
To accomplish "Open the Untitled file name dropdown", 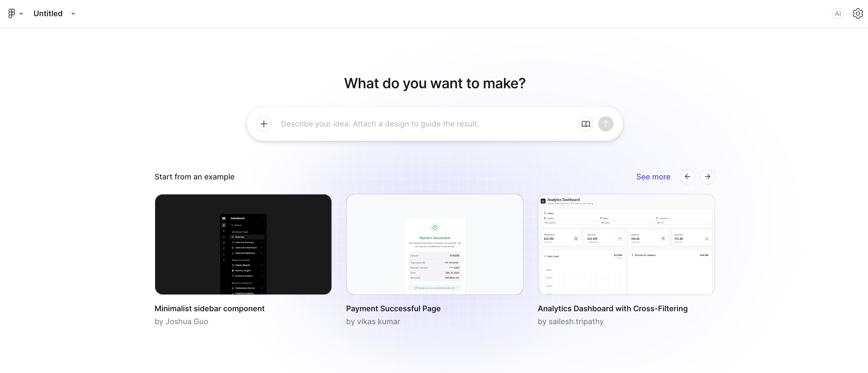I will point(73,14).
